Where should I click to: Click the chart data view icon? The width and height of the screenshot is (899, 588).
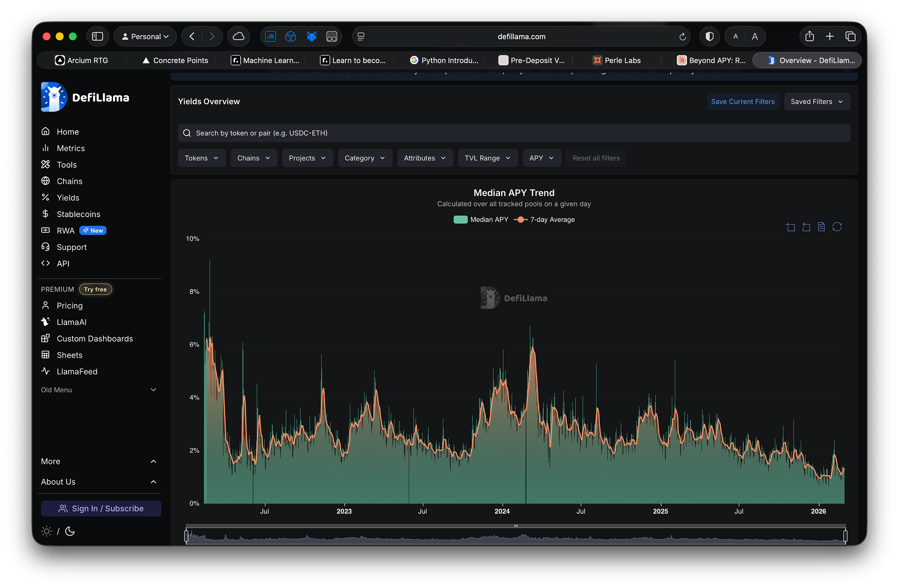coord(821,227)
